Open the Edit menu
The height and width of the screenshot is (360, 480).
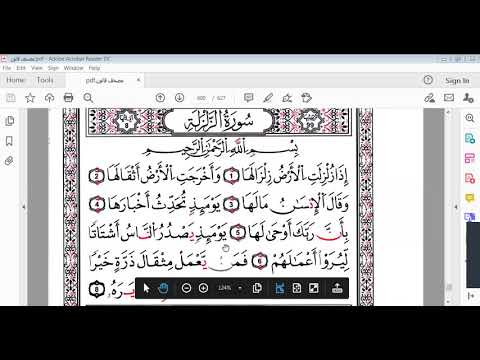tap(21, 68)
